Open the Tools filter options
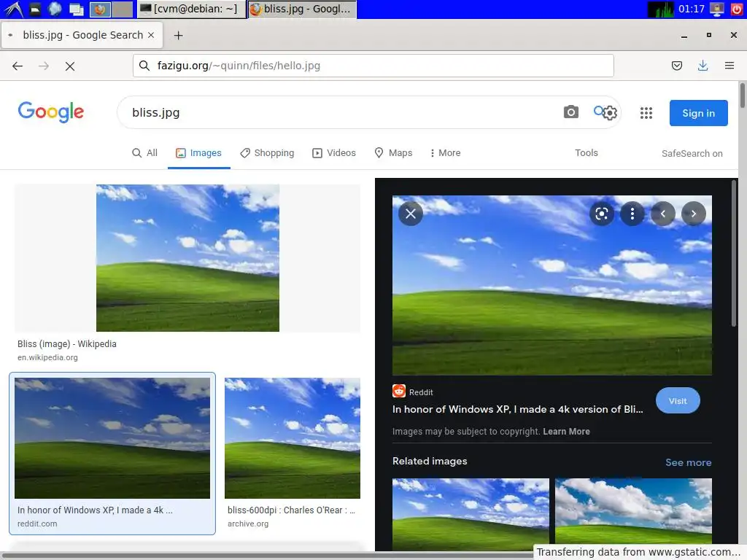The image size is (747, 560). [x=586, y=153]
